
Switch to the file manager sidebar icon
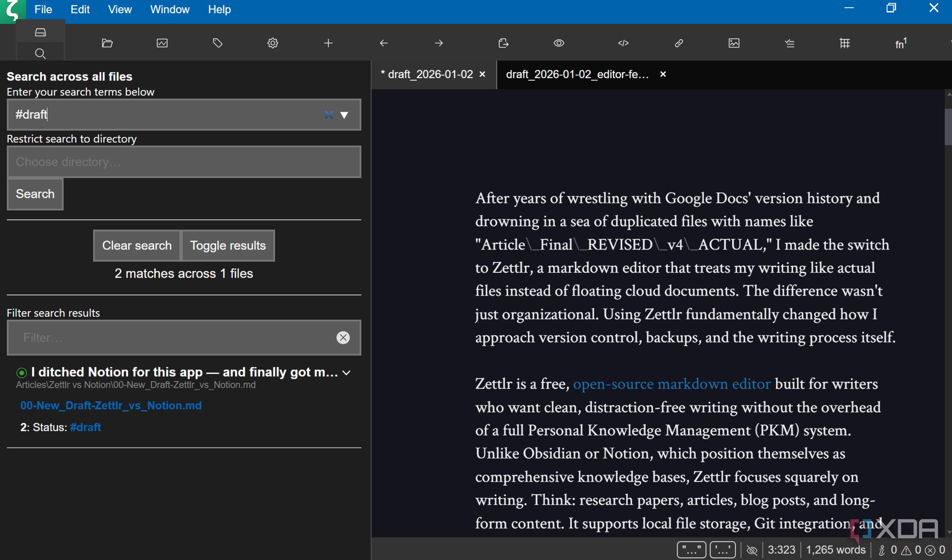40,32
